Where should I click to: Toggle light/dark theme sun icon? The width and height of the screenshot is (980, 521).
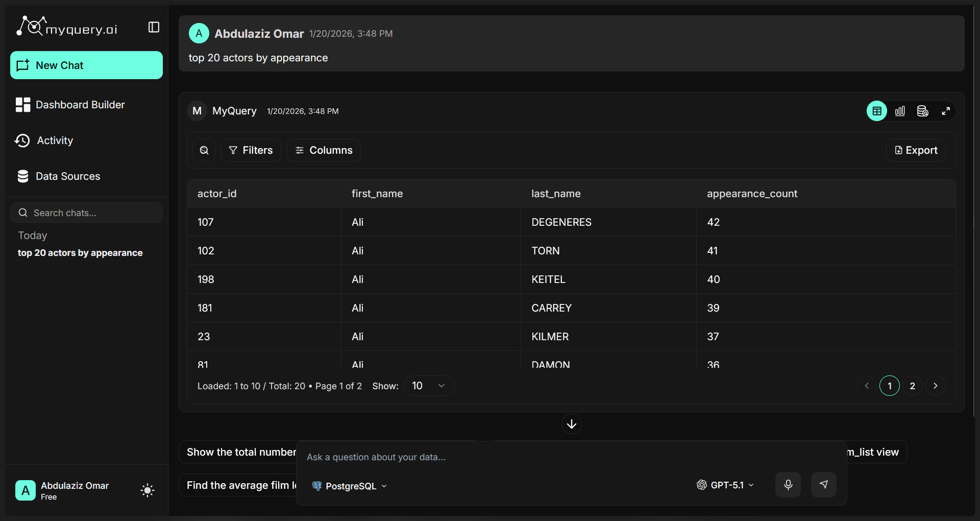[148, 490]
